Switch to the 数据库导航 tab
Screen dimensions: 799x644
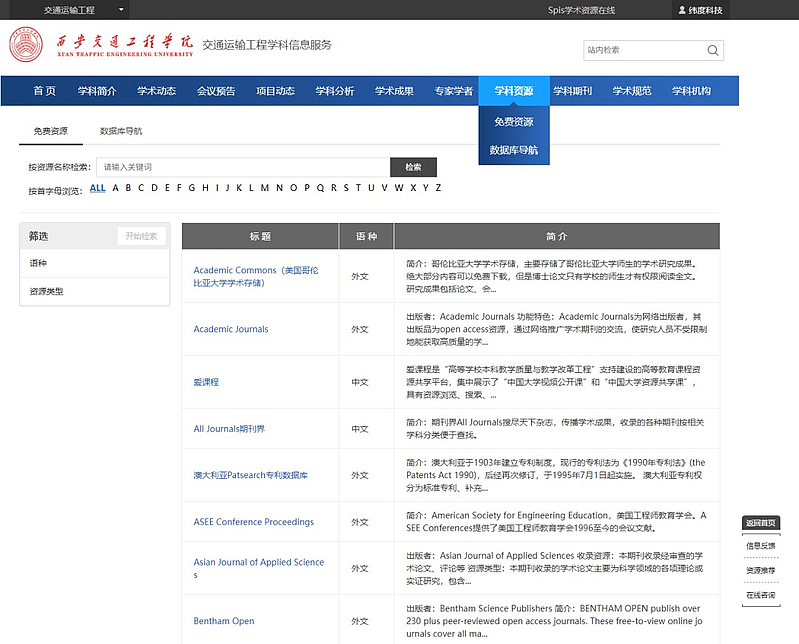point(121,131)
